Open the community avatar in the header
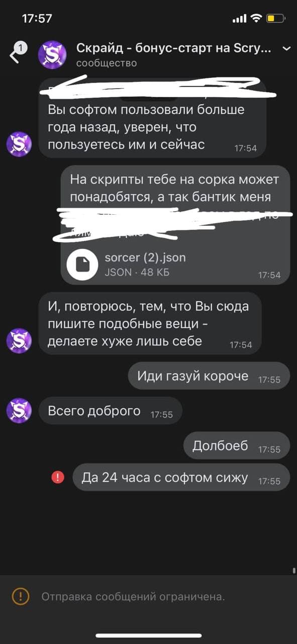 52,54
